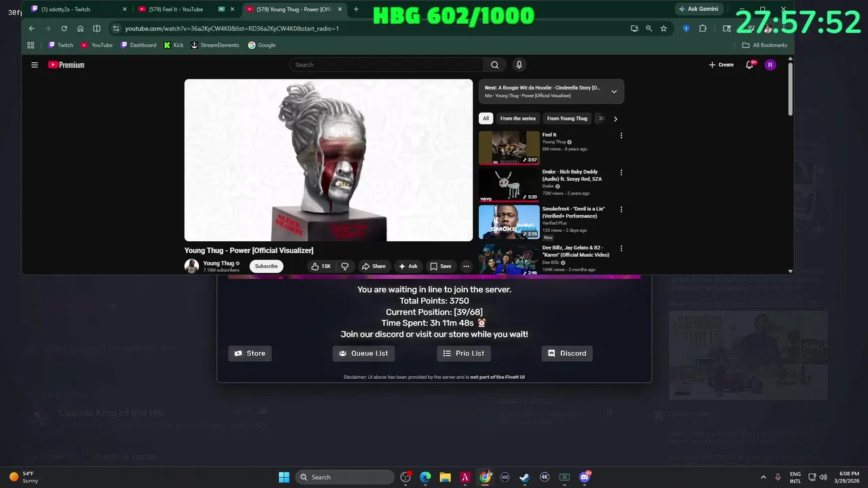This screenshot has height=488, width=868.
Task: Open the Windows Start menu
Action: coord(284,477)
